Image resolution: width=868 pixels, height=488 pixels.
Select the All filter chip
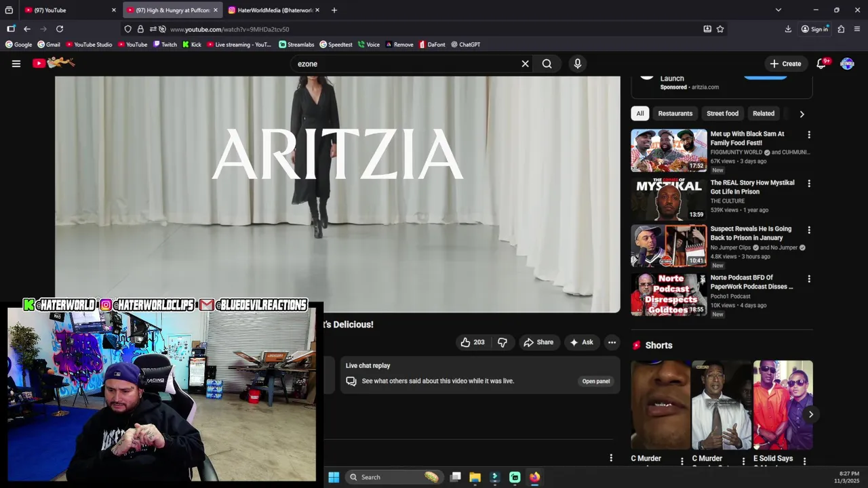point(640,113)
